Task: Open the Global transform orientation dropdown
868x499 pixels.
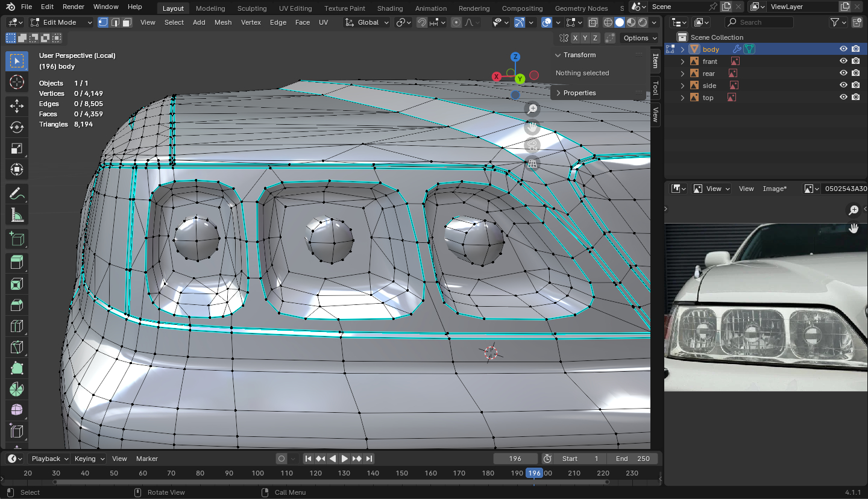Action: 367,22
